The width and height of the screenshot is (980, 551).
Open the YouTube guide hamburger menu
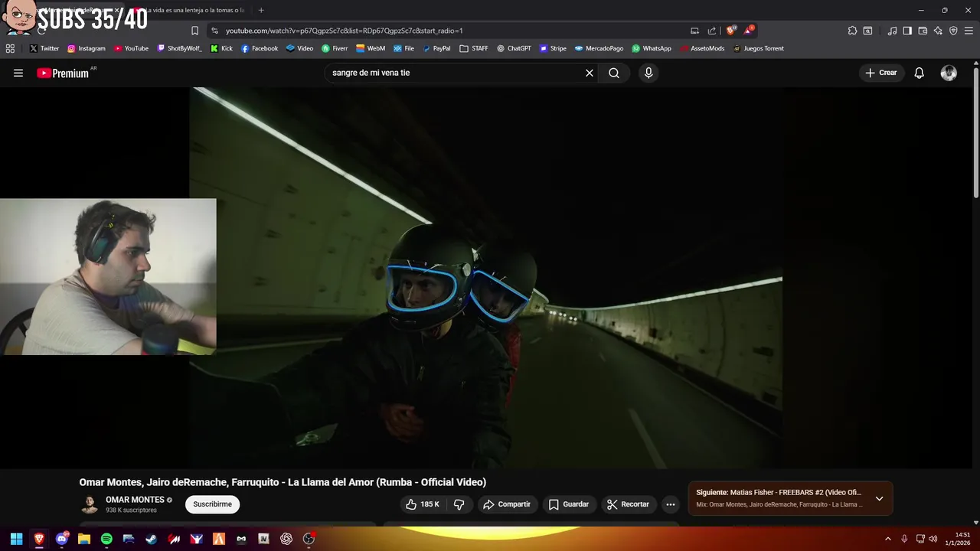click(18, 73)
